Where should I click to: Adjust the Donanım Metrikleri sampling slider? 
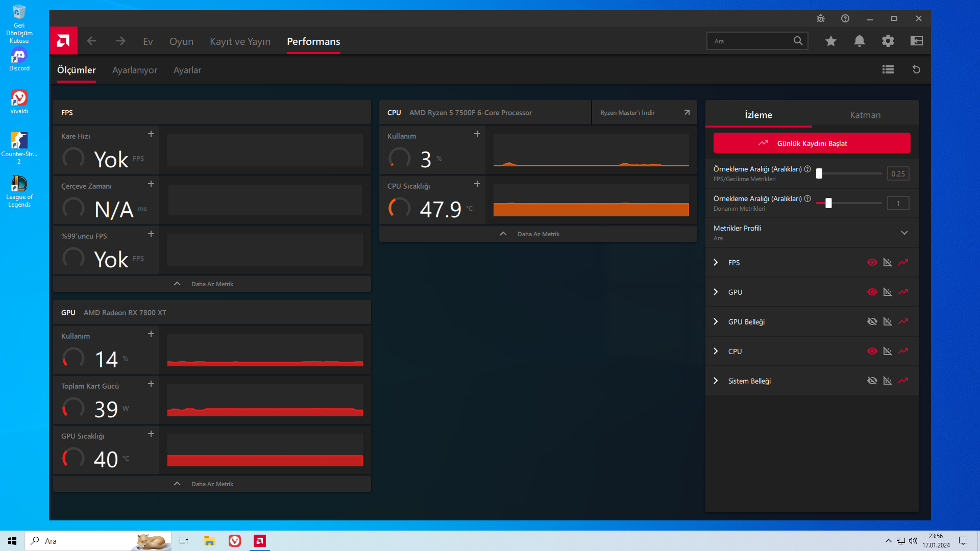(828, 203)
